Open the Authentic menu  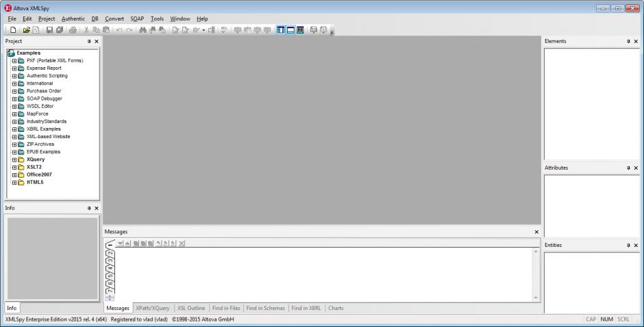click(73, 19)
